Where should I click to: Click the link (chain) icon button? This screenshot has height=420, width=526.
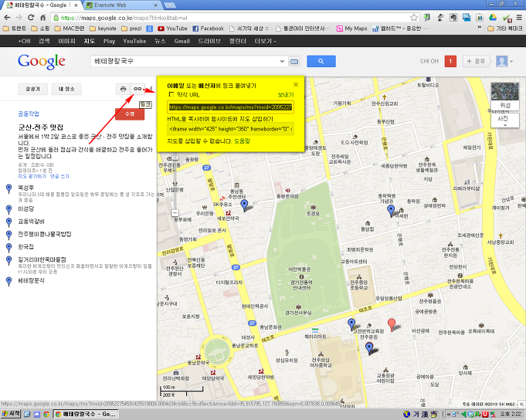coord(137,89)
